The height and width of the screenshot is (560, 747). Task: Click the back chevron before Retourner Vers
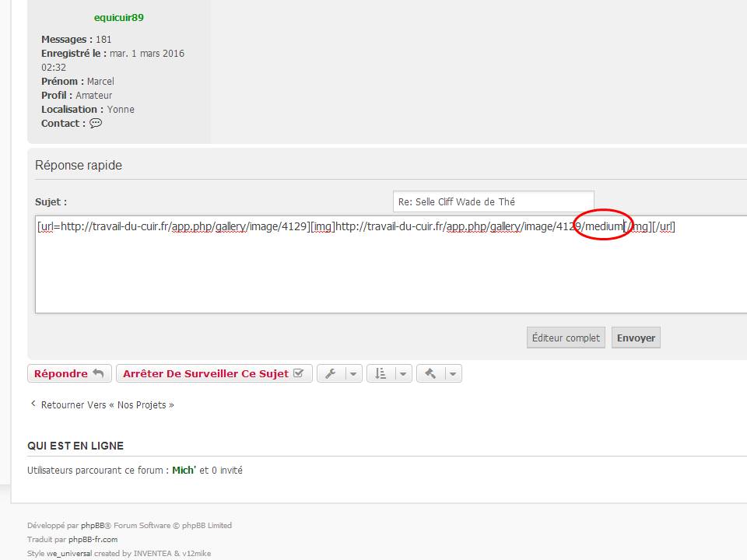point(33,404)
